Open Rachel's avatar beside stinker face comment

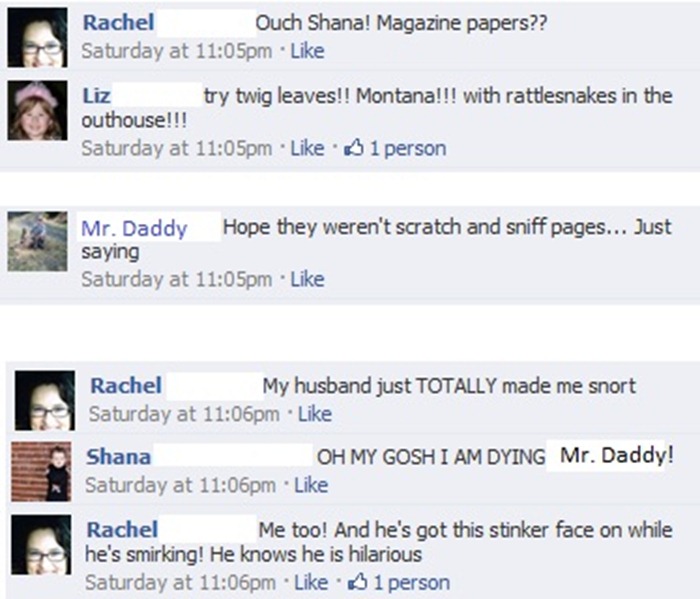(41, 545)
